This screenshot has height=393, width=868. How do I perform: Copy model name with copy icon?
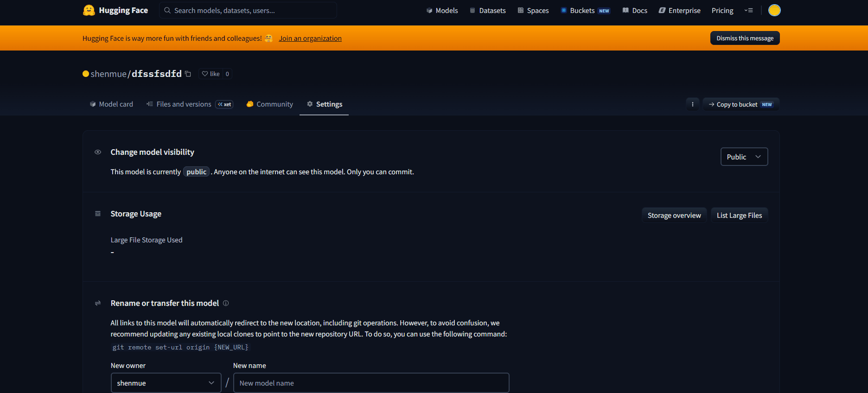point(188,74)
